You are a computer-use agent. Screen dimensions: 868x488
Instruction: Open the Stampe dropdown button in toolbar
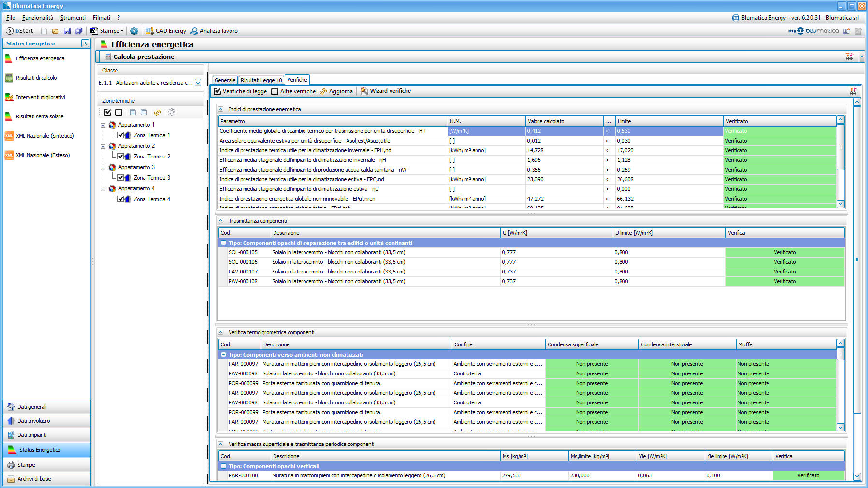coord(107,31)
